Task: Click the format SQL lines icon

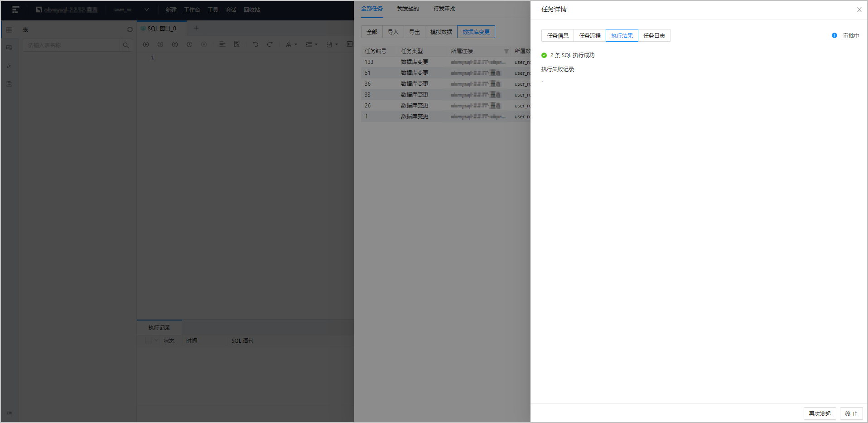Action: pyautogui.click(x=222, y=44)
